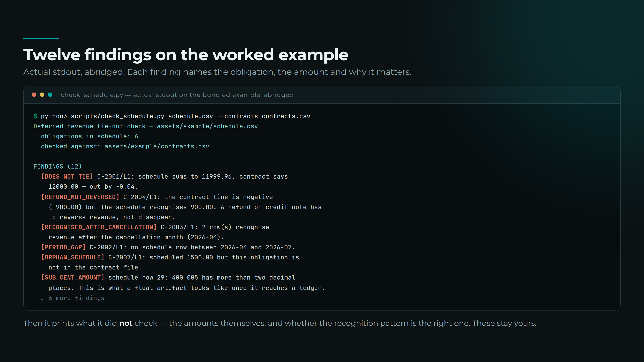Click the [ORPHAN_SCHEDULE] finding tag
This screenshot has width=644, height=362.
click(x=72, y=257)
